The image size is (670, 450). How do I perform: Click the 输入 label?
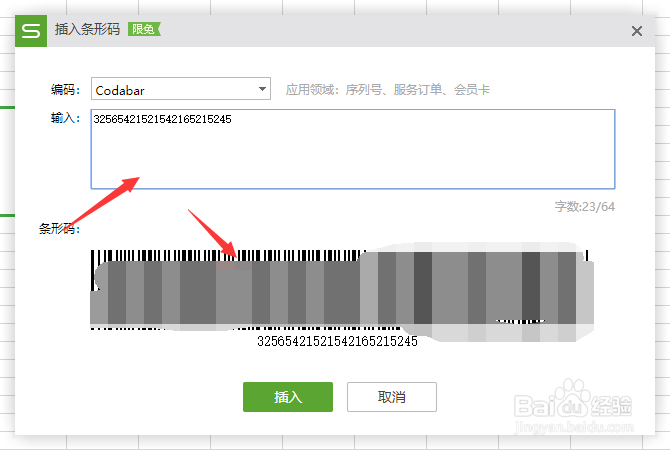click(65, 118)
